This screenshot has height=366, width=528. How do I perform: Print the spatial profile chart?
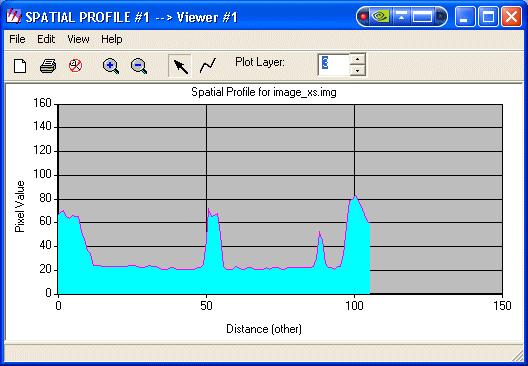click(x=48, y=66)
